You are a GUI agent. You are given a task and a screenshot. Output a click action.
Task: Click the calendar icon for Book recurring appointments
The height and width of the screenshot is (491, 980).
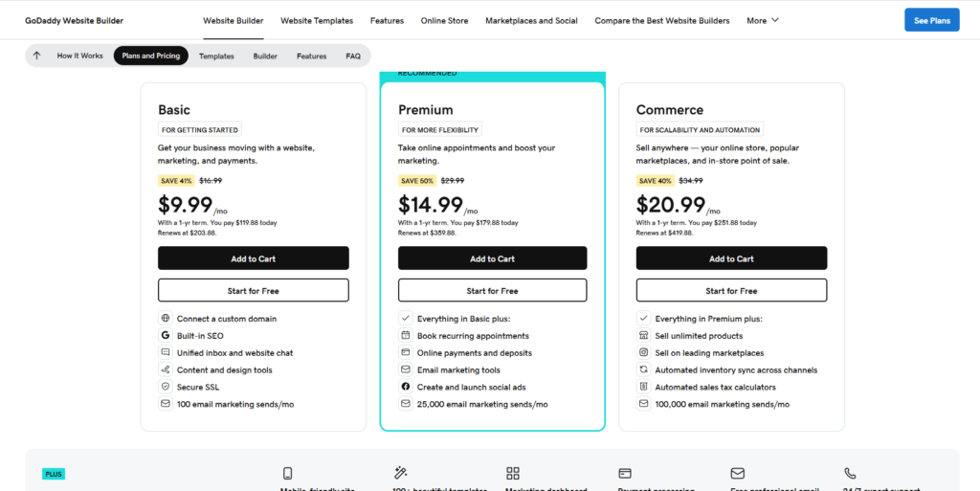[406, 336]
